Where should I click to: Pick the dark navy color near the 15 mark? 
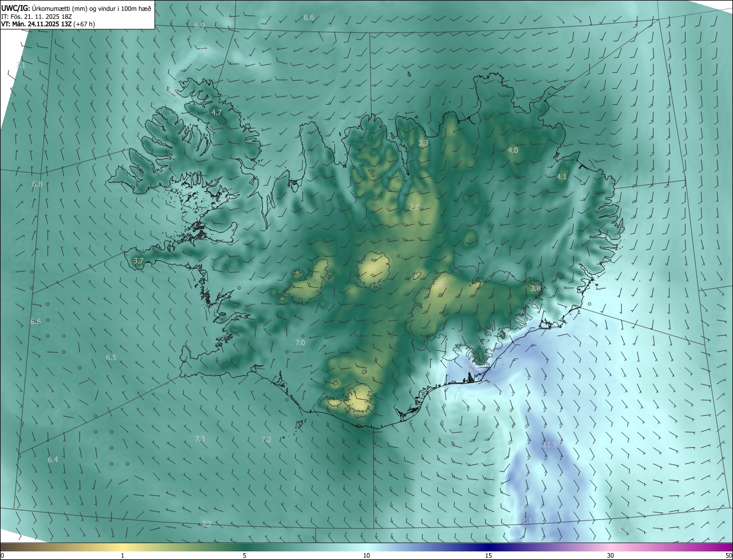488,547
